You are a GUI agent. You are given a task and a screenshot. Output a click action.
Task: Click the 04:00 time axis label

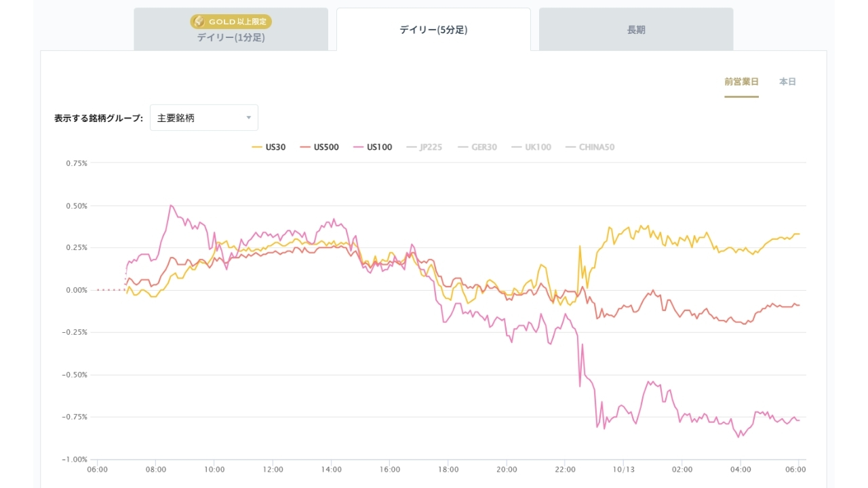(741, 469)
